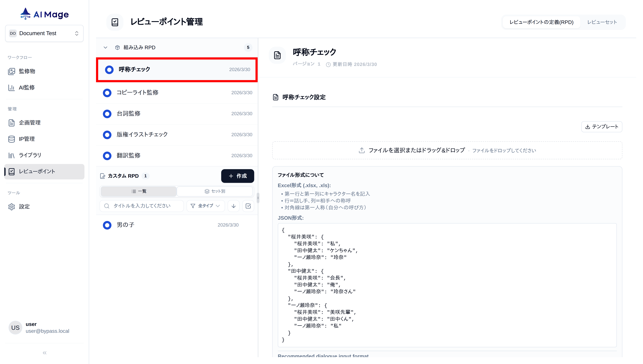Click the タイトル search input field
This screenshot has height=364, width=643.
click(142, 206)
